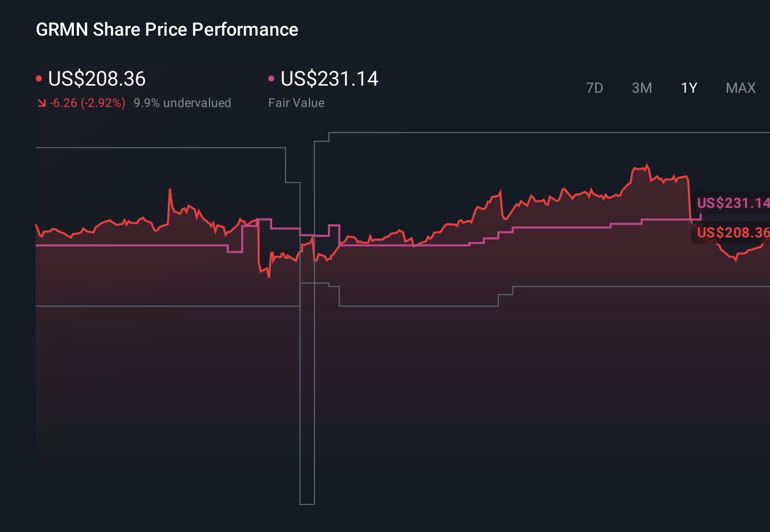Screen dimensions: 770x532
Task: Click the Fair Value label text
Action: 296,102
